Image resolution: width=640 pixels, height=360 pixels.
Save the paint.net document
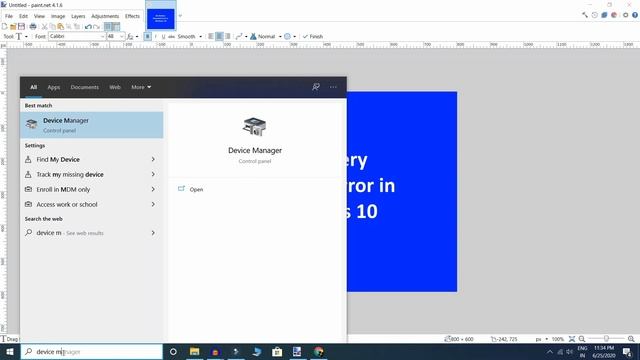pyautogui.click(x=21, y=27)
